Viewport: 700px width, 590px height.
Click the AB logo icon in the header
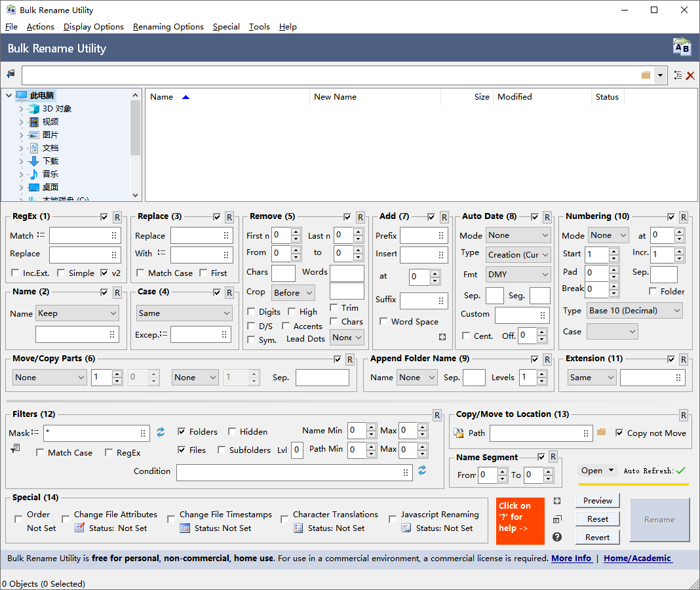681,47
